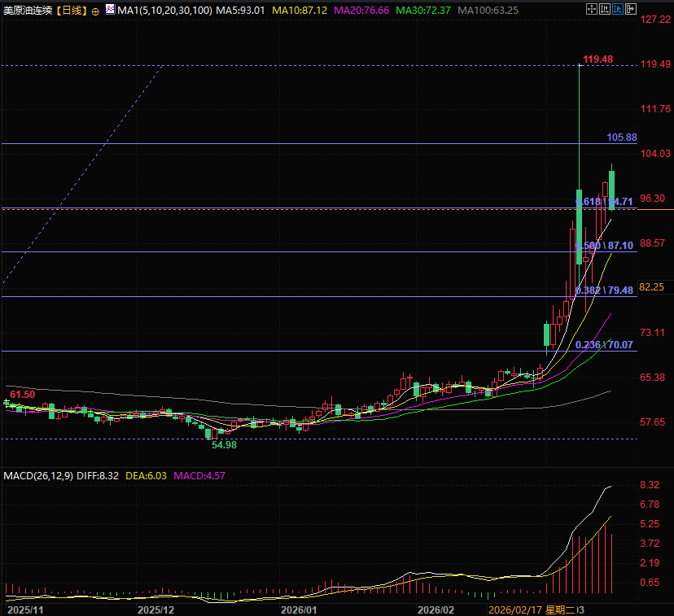Click the 105.88 Fibonacci level label

622,138
